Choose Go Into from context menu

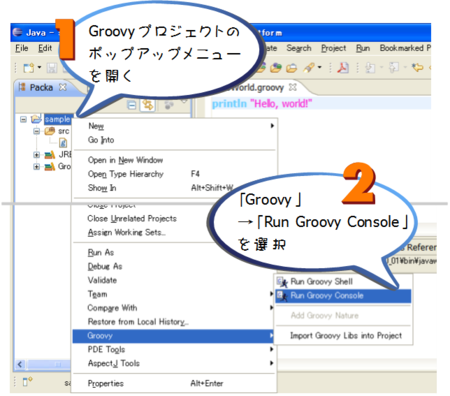pos(175,140)
